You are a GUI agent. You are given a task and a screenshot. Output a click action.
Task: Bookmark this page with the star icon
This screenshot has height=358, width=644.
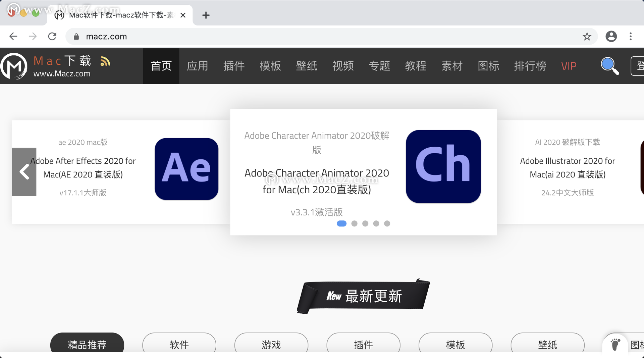[x=587, y=36]
